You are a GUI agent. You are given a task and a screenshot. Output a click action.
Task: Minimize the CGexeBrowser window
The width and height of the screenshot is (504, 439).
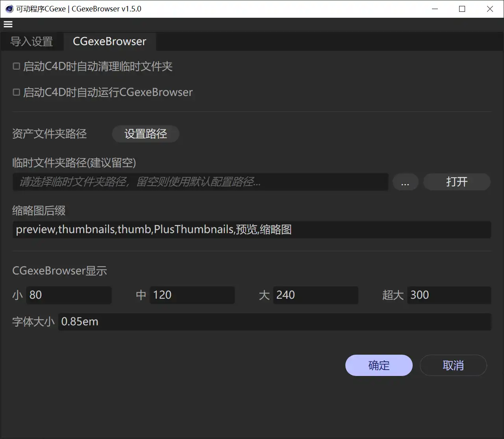(x=435, y=9)
